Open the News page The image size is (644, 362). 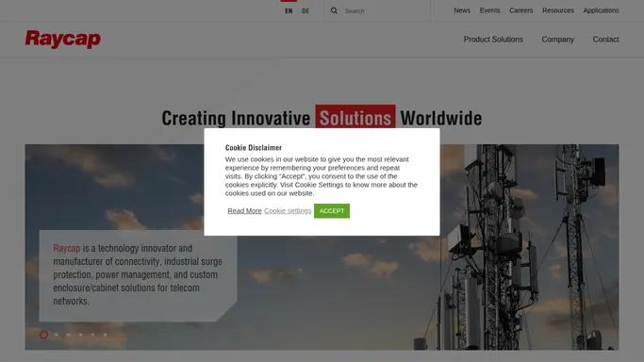point(462,10)
